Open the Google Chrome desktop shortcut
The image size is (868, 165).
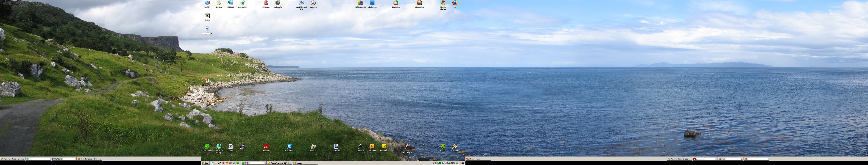pyautogui.click(x=443, y=5)
